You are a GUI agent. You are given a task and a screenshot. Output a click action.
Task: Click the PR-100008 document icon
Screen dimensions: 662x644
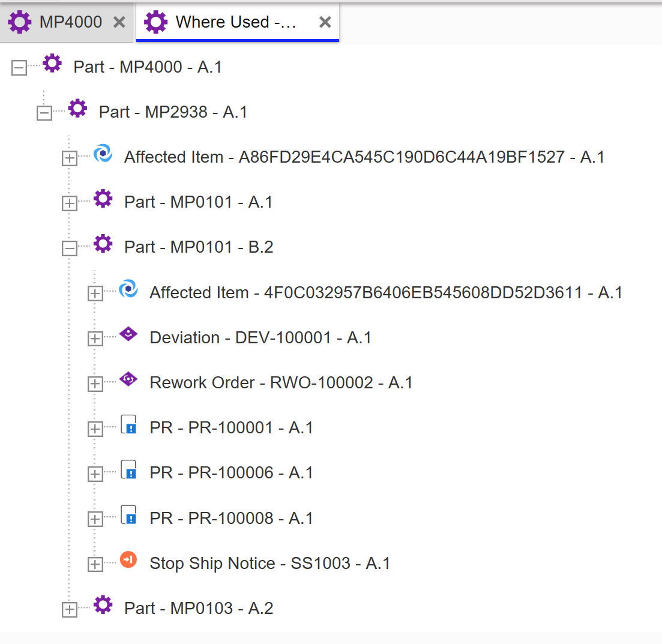[x=128, y=515]
